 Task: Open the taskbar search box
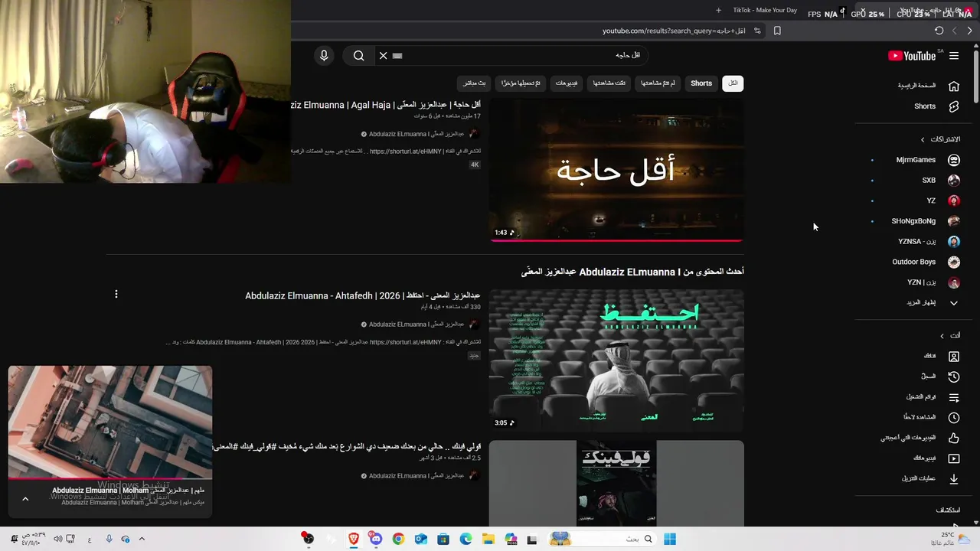632,539
